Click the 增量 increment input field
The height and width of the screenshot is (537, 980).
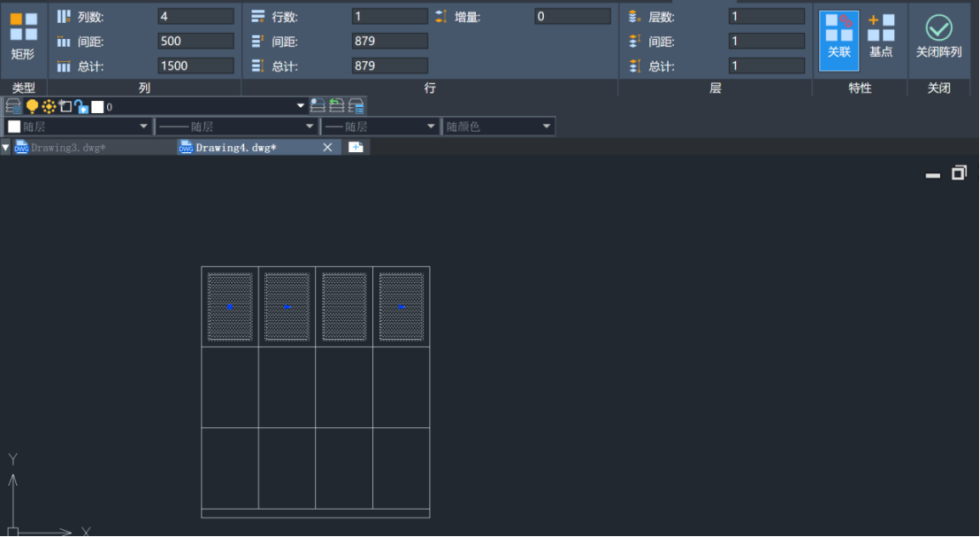[x=572, y=17]
